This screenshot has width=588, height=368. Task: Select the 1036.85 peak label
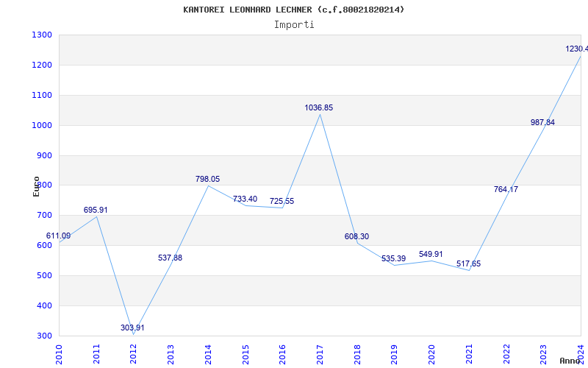318,108
